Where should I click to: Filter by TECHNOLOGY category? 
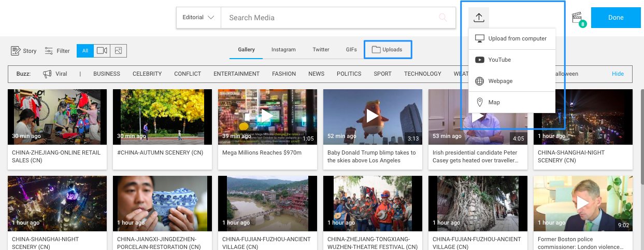[423, 74]
